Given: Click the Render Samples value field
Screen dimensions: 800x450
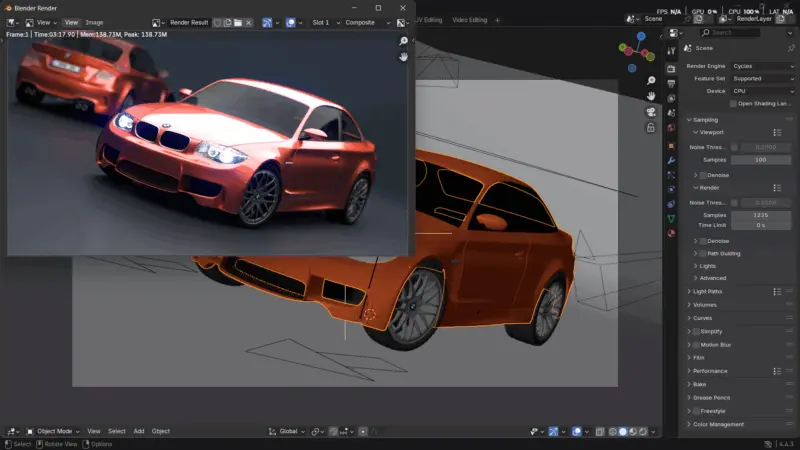Looking at the screenshot, I should [x=760, y=215].
